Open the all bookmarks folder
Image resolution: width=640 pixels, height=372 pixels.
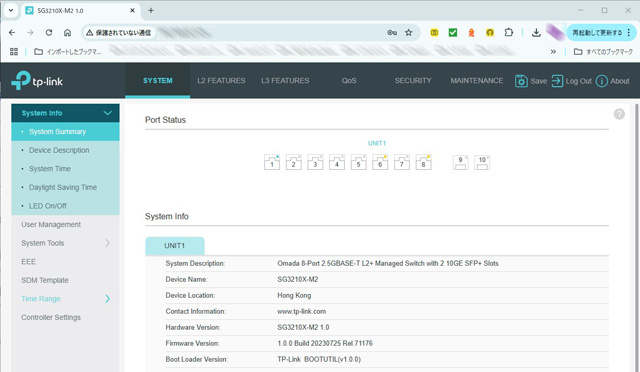click(603, 51)
